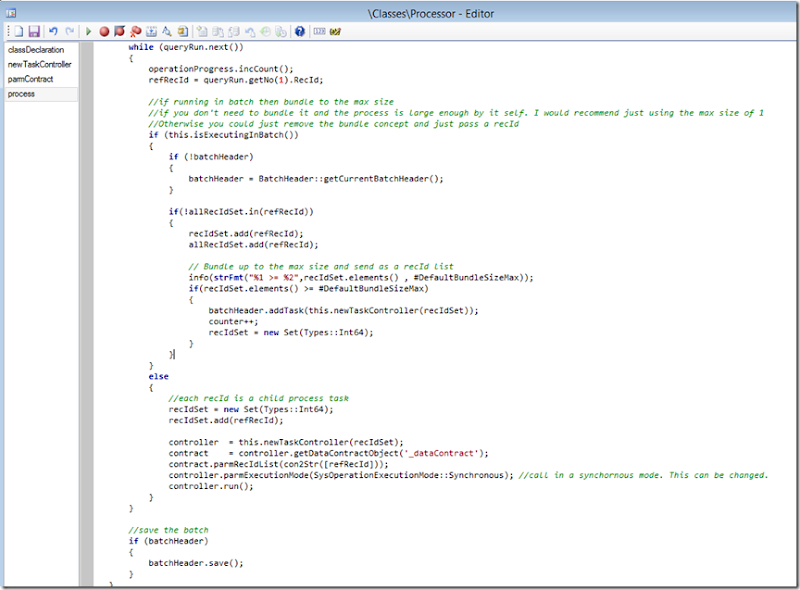Open the version history clock icon
This screenshot has width=800, height=590.
[265, 32]
